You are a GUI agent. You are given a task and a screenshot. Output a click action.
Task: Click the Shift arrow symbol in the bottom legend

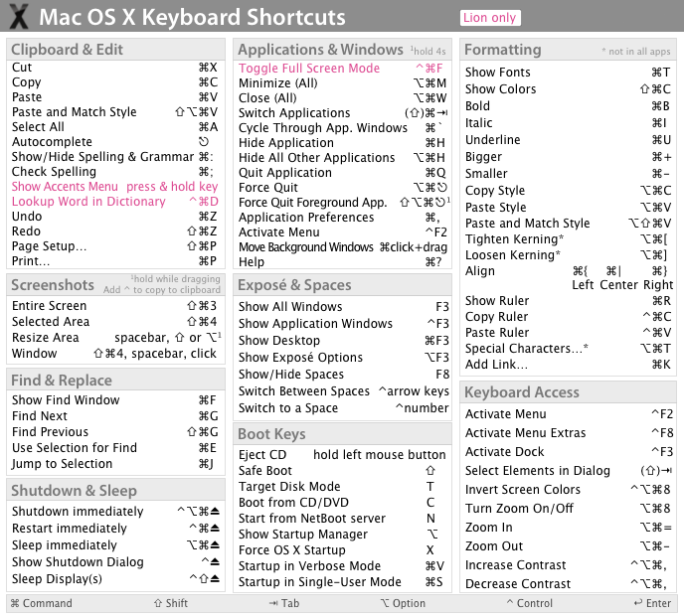tap(158, 603)
